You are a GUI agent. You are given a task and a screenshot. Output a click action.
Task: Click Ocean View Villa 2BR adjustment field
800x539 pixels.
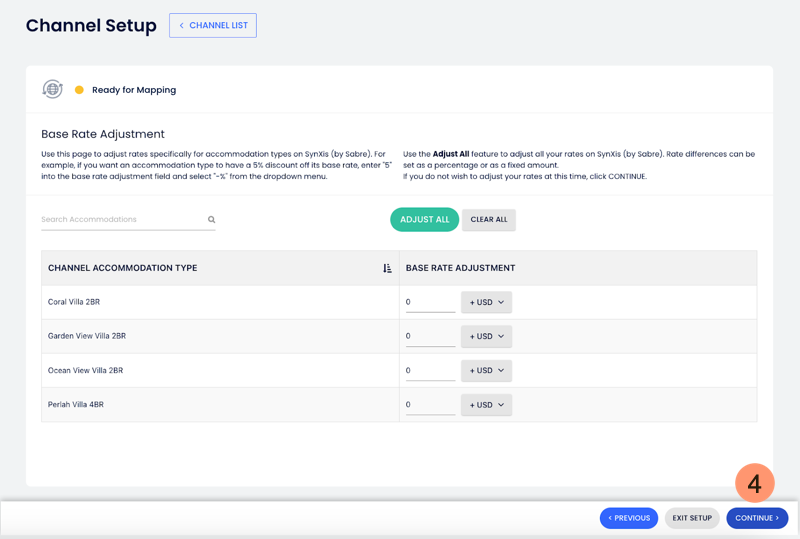[x=430, y=370]
